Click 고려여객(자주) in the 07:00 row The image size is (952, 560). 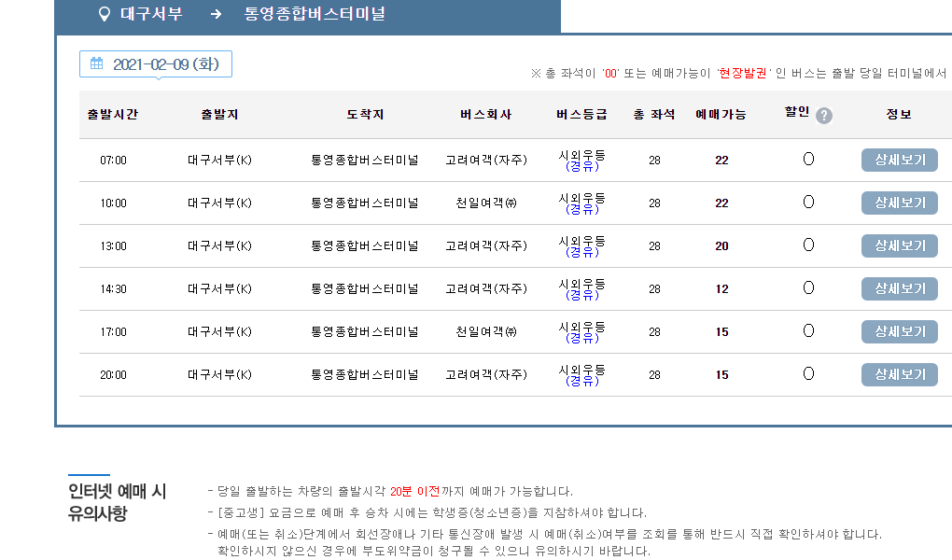tap(486, 161)
